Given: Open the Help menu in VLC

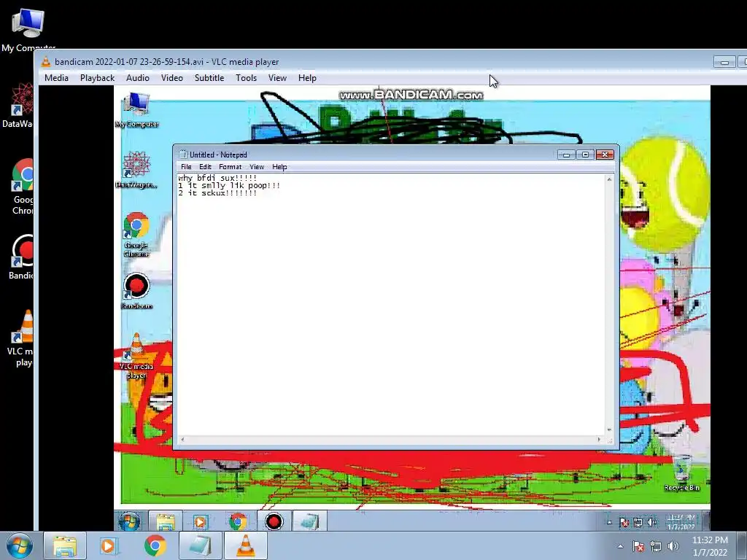Looking at the screenshot, I should pyautogui.click(x=307, y=77).
